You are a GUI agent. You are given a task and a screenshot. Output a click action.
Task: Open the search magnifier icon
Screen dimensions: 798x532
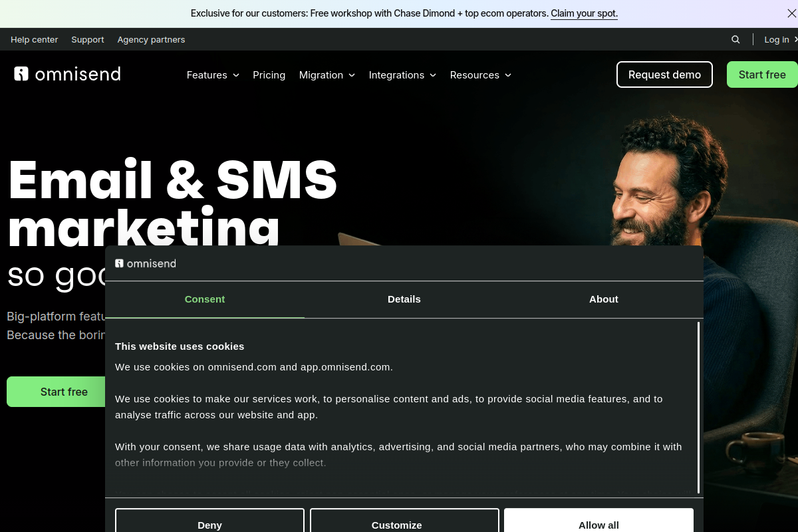click(735, 40)
